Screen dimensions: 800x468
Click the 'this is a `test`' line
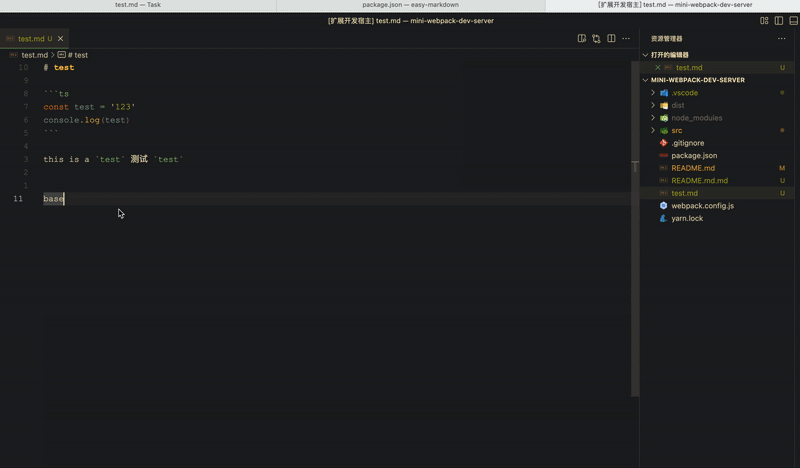pos(113,159)
